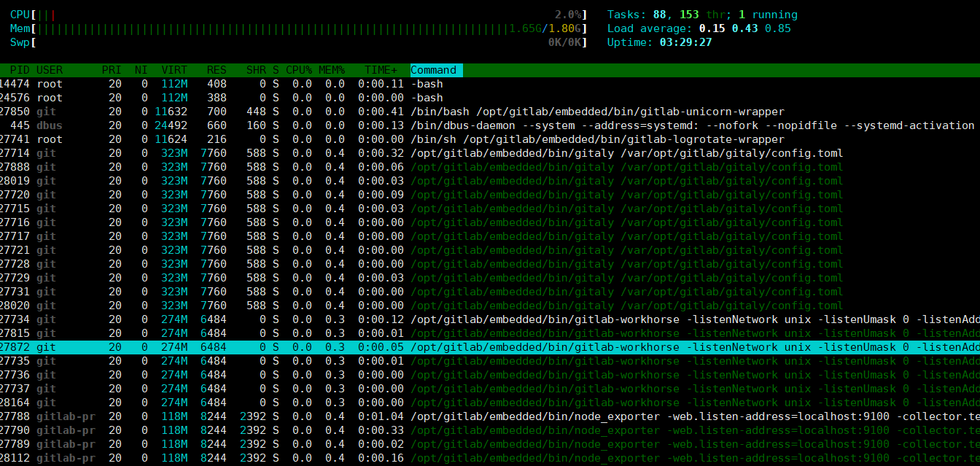Click the Load average readout
This screenshot has height=466, width=980.
click(699, 28)
